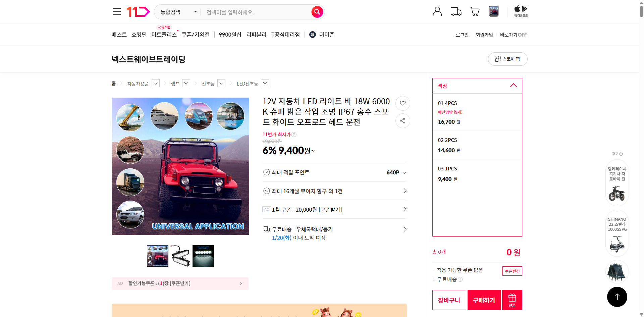Image resolution: width=644 pixels, height=317 pixels.
Task: Click the red search magnifier icon
Action: pyautogui.click(x=317, y=12)
